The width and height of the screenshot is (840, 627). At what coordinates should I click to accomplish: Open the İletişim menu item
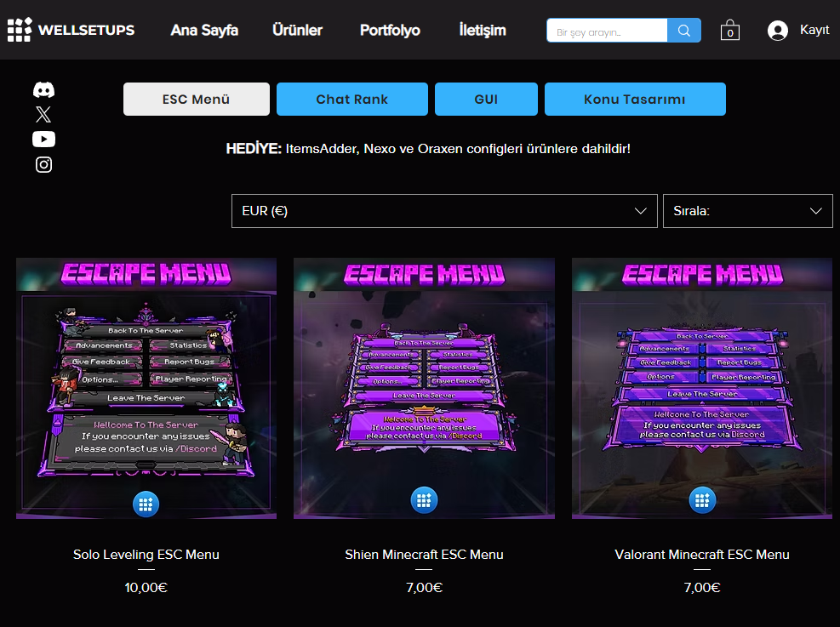483,30
